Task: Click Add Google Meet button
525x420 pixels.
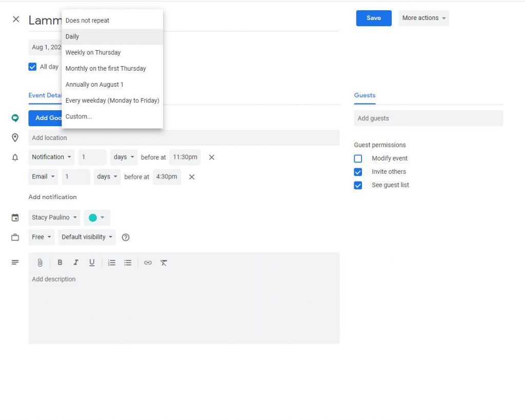Action: coord(45,118)
